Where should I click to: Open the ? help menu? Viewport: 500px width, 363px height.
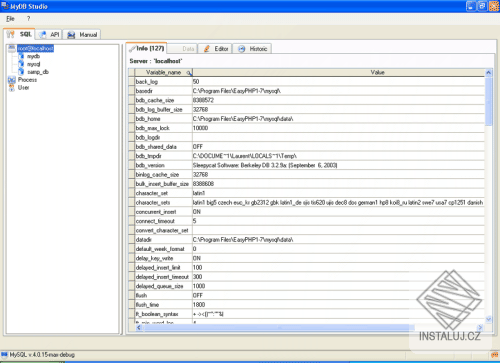click(28, 19)
